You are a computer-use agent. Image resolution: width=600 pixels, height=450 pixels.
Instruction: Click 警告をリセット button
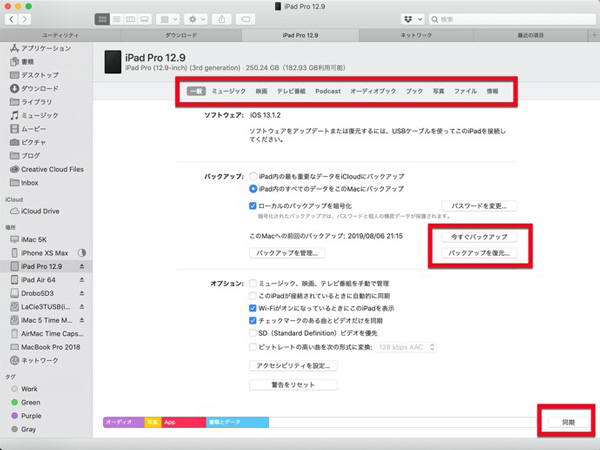293,385
